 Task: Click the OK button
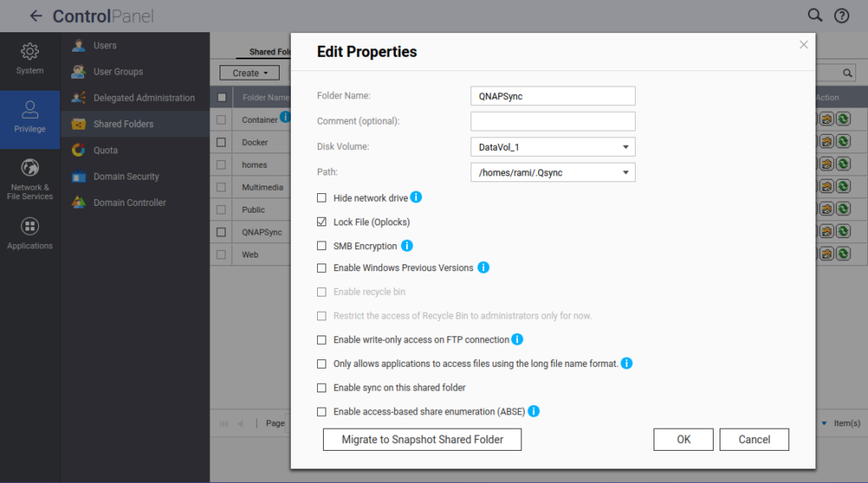[683, 440]
